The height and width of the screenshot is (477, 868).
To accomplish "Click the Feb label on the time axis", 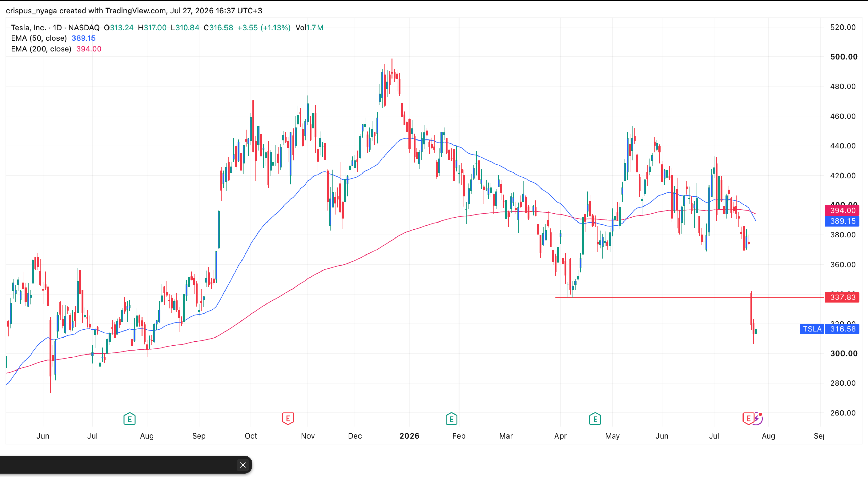I will click(459, 436).
